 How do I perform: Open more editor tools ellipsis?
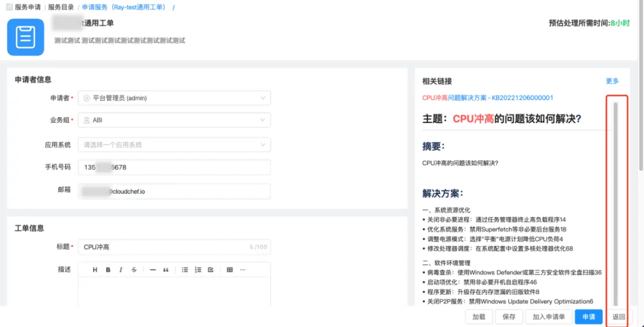[x=243, y=270]
